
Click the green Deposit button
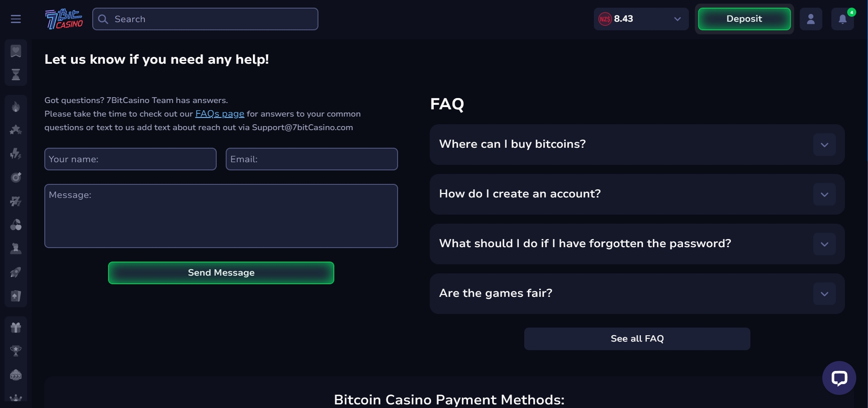coord(744,19)
